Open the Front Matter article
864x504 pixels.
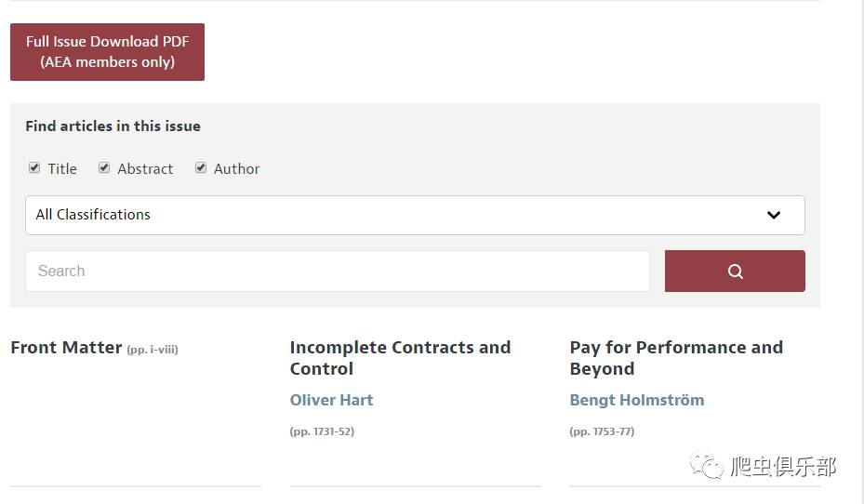pos(66,348)
